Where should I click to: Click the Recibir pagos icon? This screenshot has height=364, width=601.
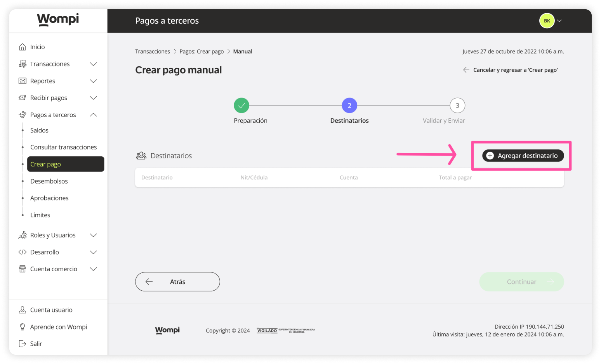23,98
